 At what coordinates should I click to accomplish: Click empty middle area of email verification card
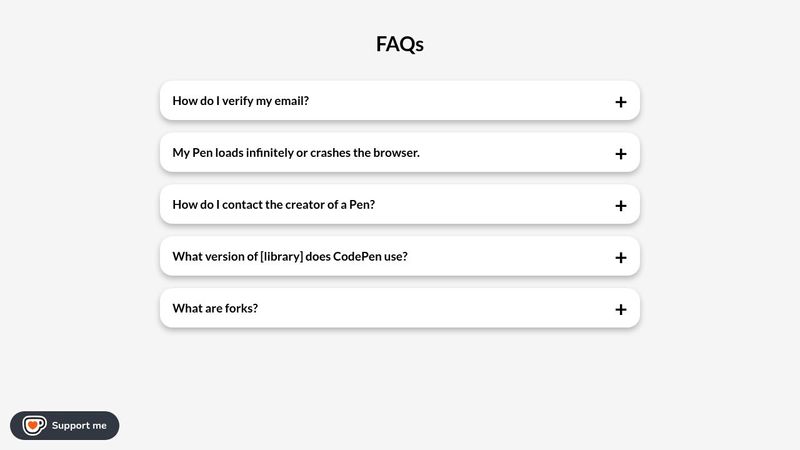459,101
